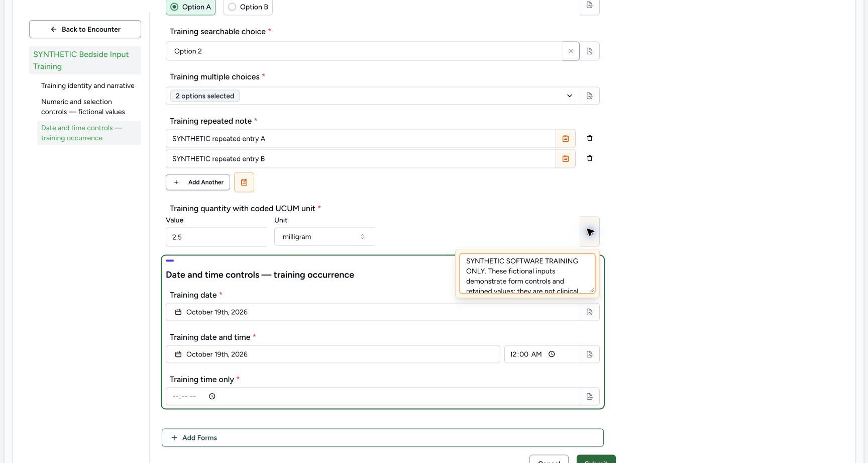Click note icon beside Training searchable choice
This screenshot has width=868, height=463.
(590, 51)
